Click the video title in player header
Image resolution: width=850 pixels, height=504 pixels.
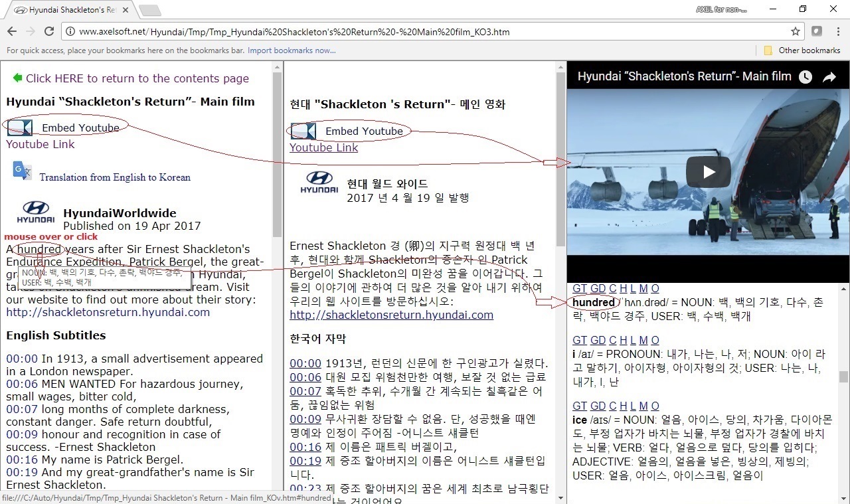(685, 76)
